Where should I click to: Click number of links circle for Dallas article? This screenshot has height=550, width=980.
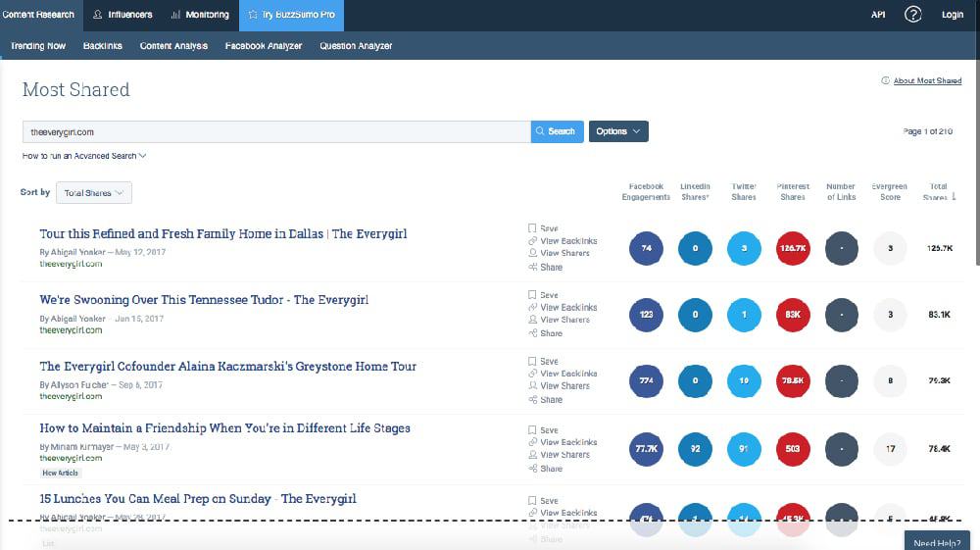[x=841, y=248]
